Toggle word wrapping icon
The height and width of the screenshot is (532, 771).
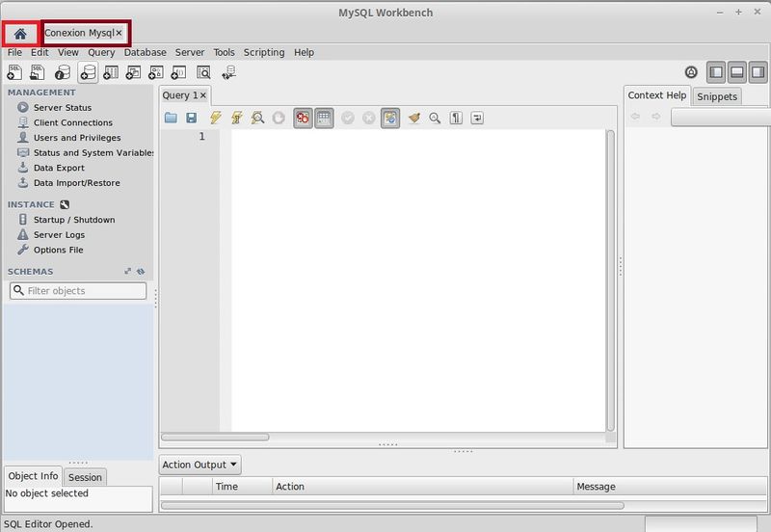click(477, 118)
